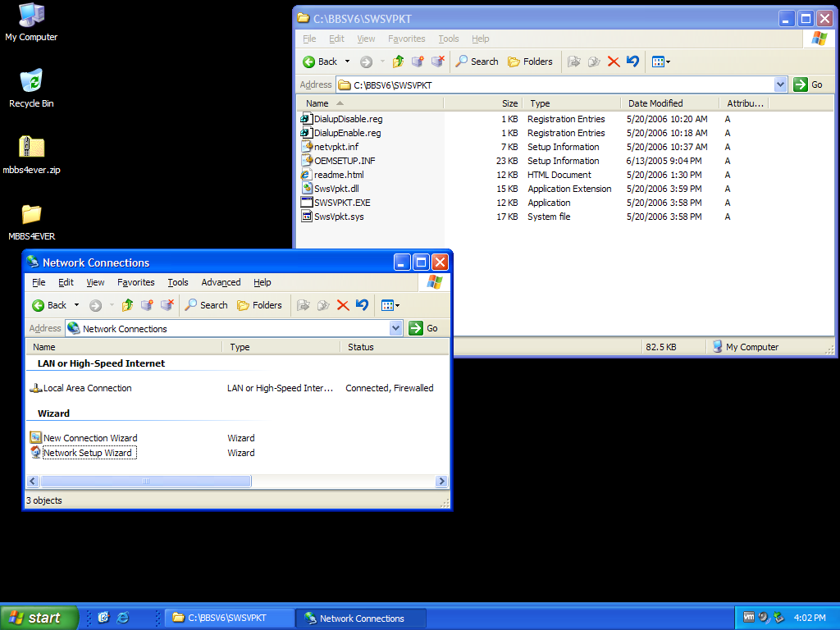Click Up folder icon in Network Connections

(x=127, y=305)
